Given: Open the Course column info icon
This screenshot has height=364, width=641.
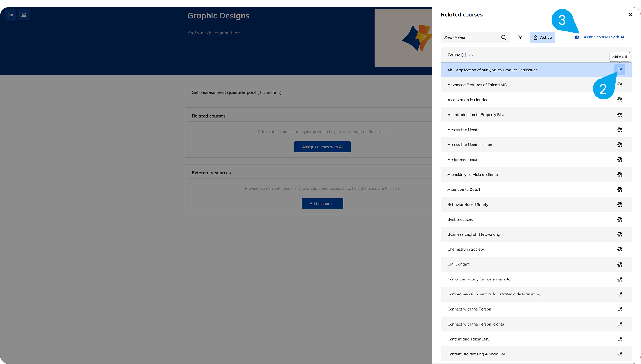Looking at the screenshot, I should (x=464, y=55).
